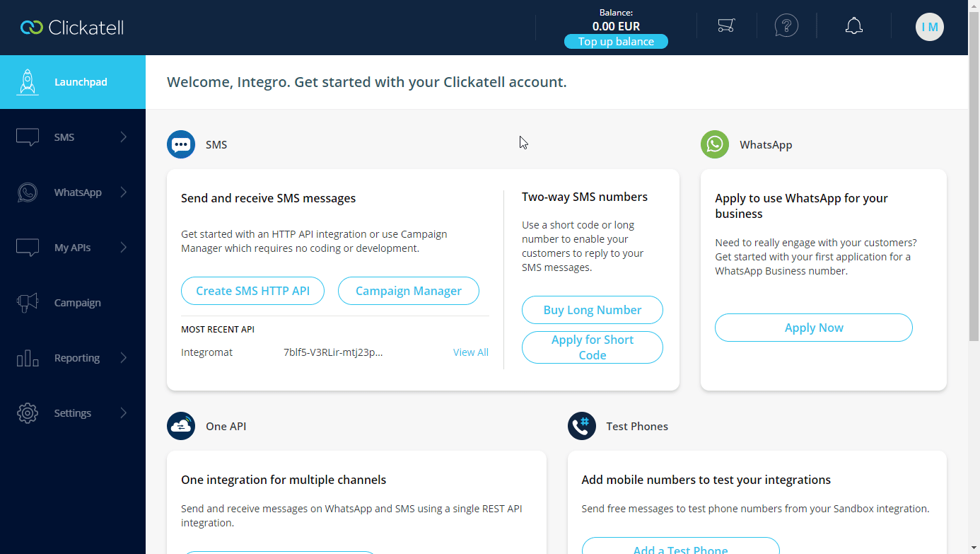Expand the Reporting sidebar chevron
Viewport: 980px width, 554px height.
tap(124, 358)
